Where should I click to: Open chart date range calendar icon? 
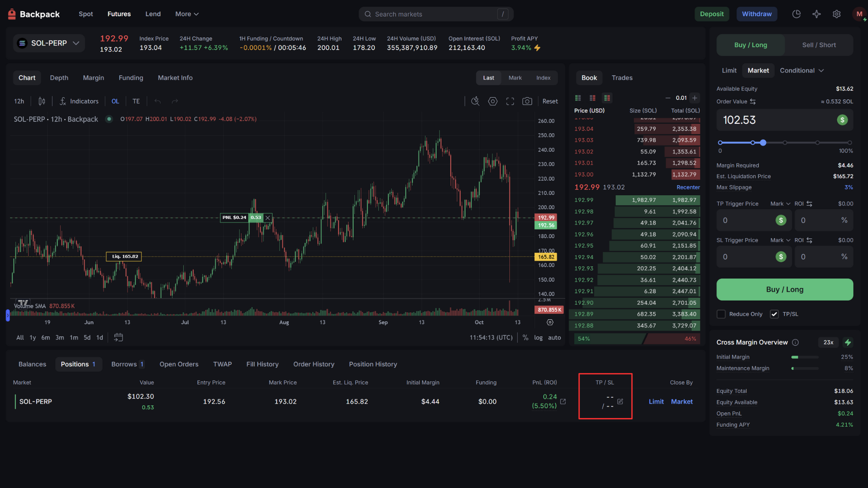[x=118, y=338]
